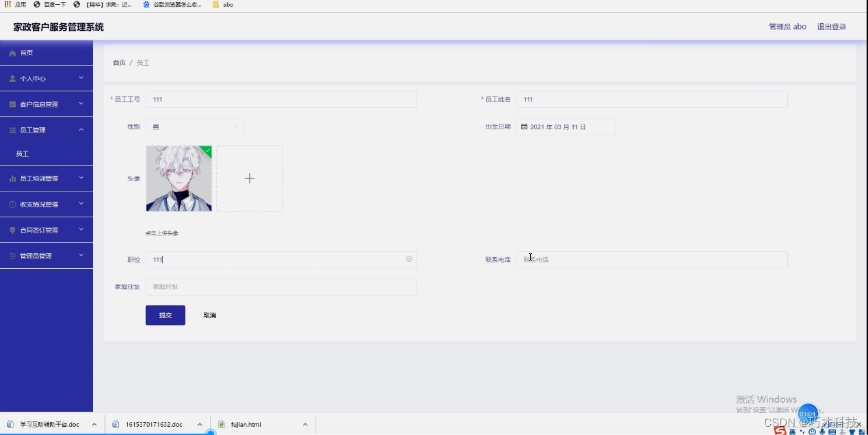868x435 pixels.
Task: Click the 员工 breadcrumb item
Action: coord(143,63)
